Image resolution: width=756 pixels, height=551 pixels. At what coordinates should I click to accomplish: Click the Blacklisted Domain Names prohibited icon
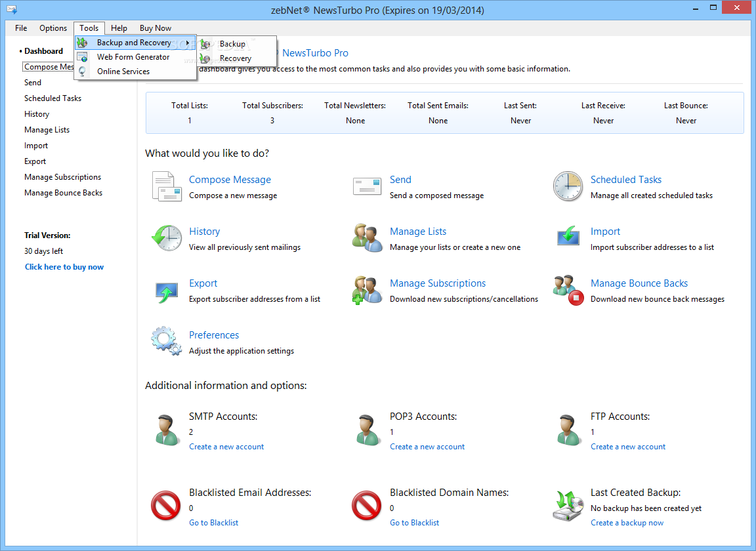tap(366, 506)
